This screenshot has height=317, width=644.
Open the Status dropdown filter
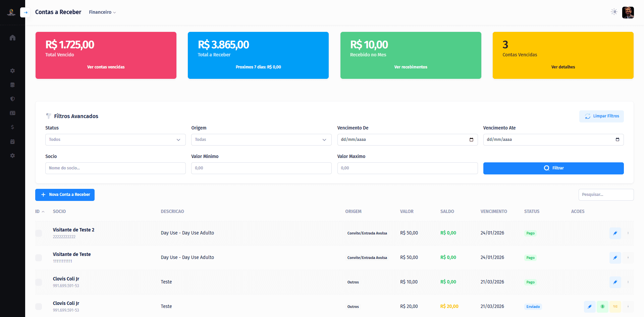click(115, 140)
